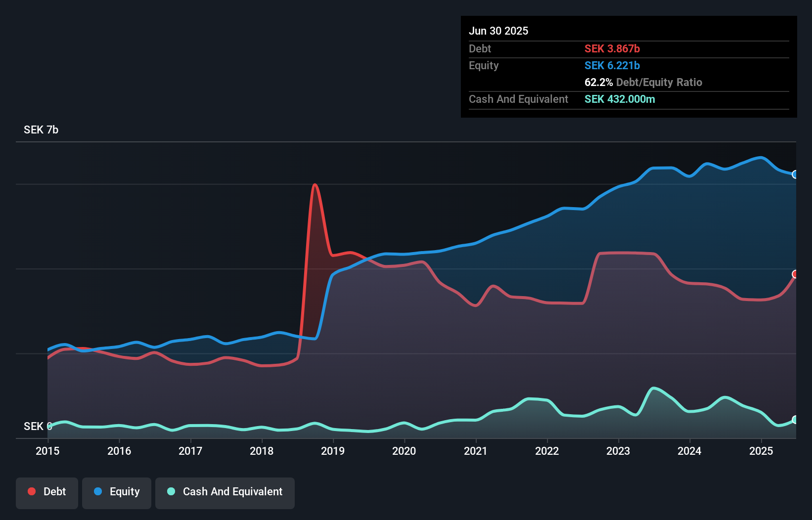812x520 pixels.
Task: Click the teal Cash endpoint marker
Action: pos(795,420)
